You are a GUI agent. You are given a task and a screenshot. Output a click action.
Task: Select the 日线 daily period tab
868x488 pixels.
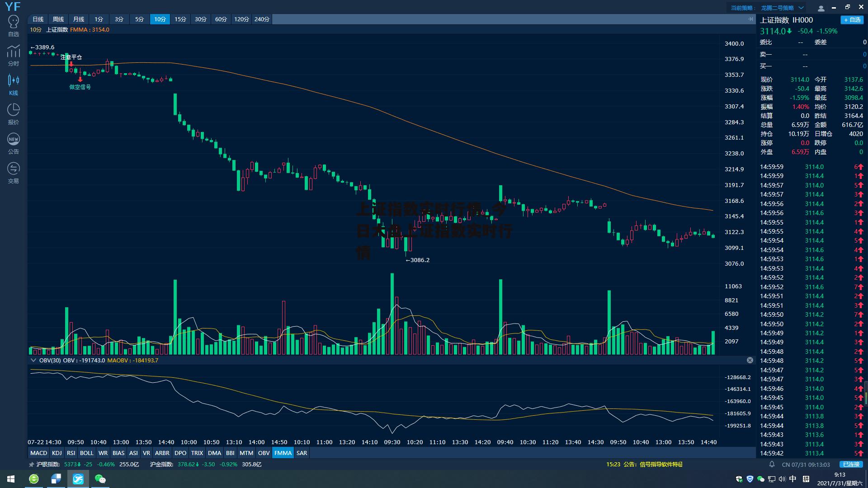38,19
